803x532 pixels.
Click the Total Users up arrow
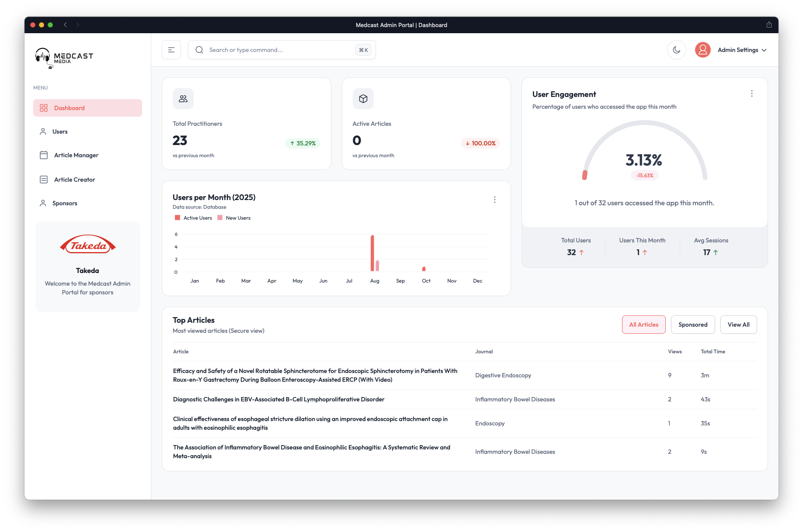(581, 252)
